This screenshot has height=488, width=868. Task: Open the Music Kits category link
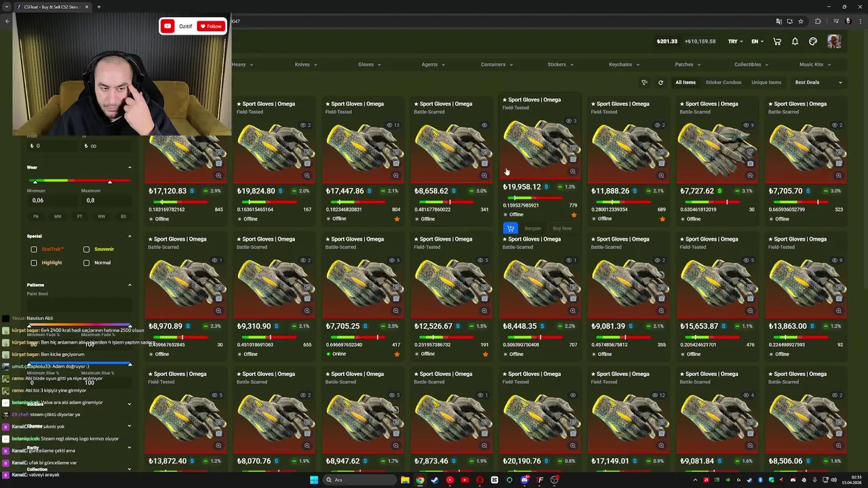coord(815,64)
